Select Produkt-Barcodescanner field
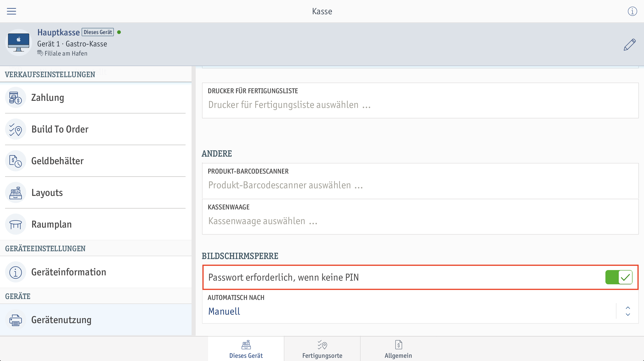 (420, 181)
